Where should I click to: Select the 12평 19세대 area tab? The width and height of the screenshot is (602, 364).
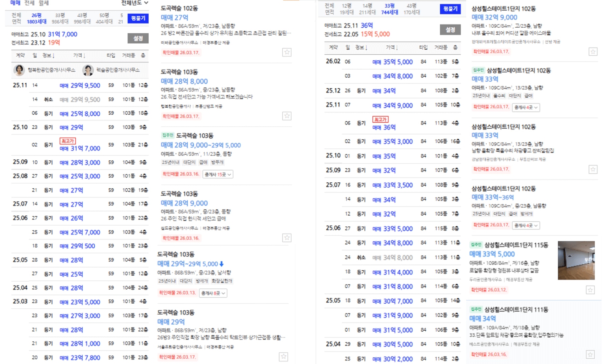(347, 9)
